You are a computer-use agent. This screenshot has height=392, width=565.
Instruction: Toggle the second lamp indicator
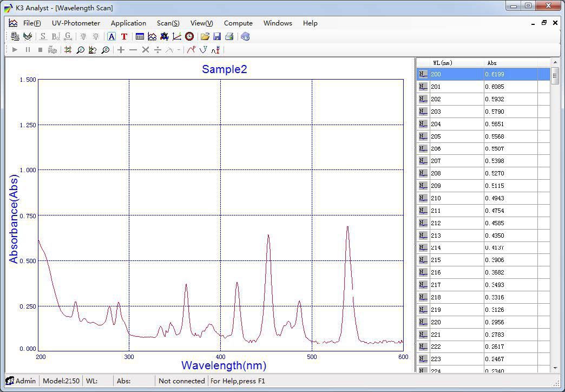(96, 36)
